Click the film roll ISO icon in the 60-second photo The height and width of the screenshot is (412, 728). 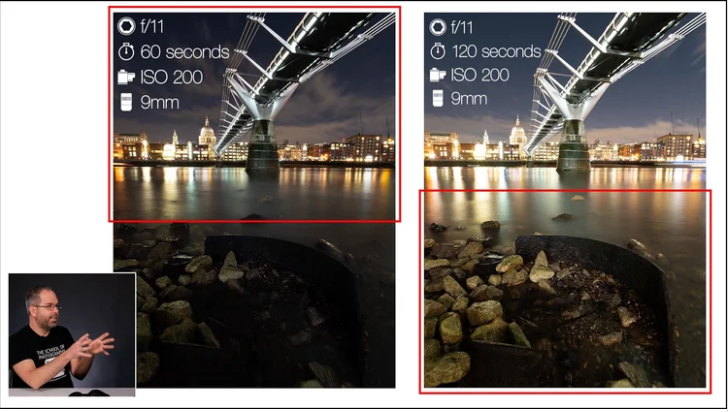point(126,77)
